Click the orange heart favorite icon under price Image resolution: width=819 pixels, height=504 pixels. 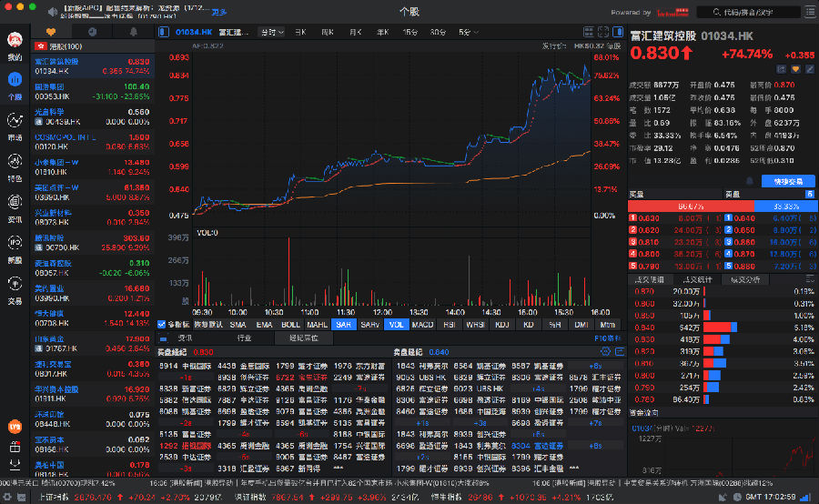pos(795,69)
